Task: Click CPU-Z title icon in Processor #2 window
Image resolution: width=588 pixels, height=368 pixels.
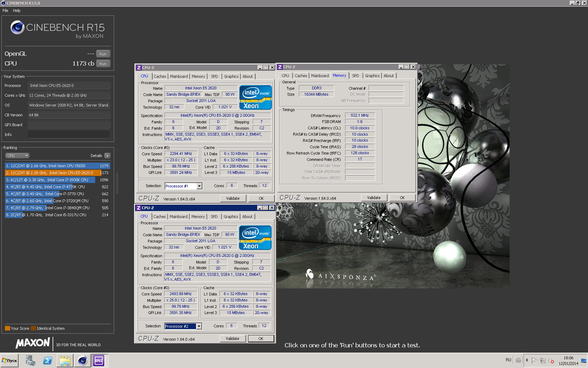Action: click(139, 208)
